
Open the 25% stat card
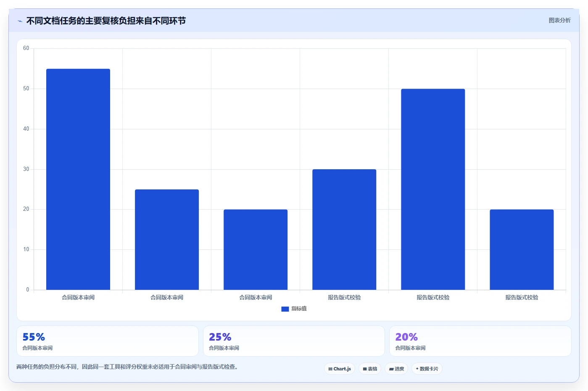click(294, 341)
